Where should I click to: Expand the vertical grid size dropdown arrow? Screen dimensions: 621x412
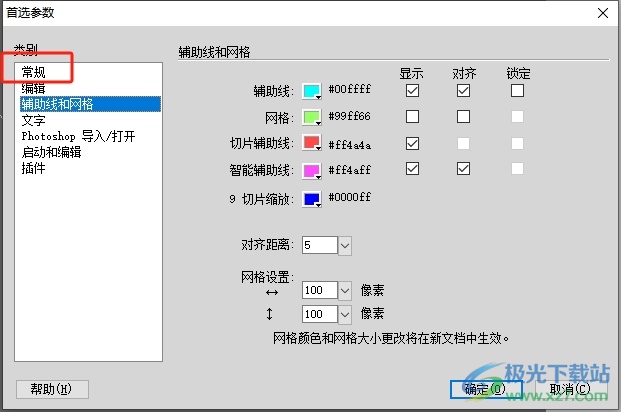pyautogui.click(x=345, y=315)
